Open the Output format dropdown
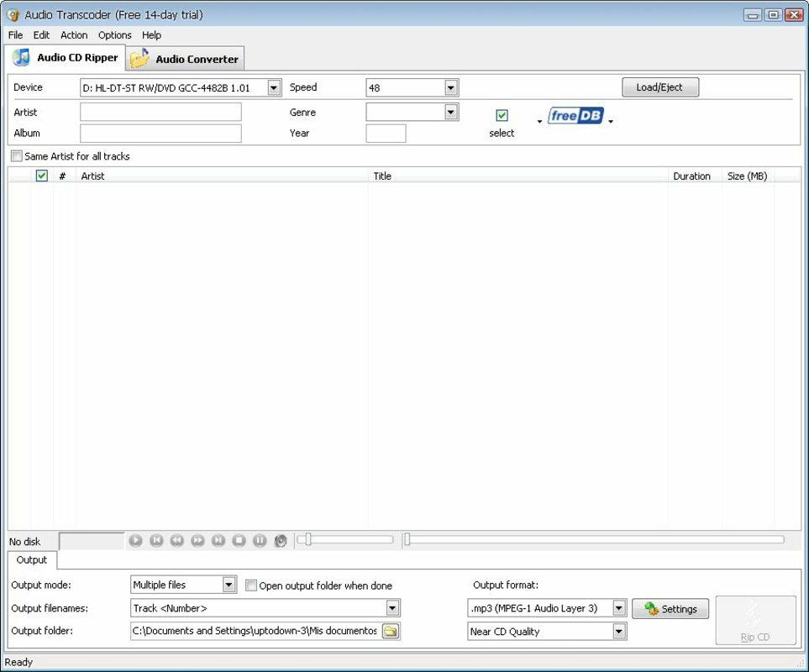 [x=619, y=608]
